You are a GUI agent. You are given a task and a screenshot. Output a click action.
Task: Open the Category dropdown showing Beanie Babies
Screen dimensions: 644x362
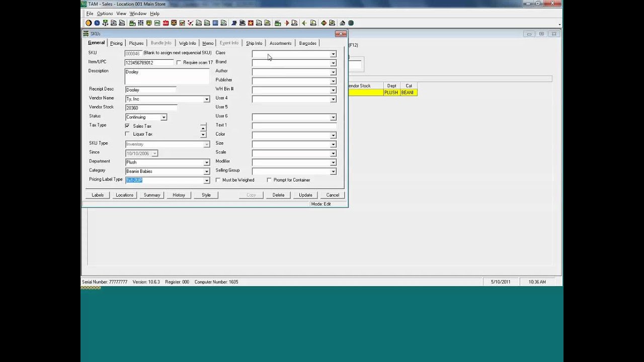coord(206,171)
